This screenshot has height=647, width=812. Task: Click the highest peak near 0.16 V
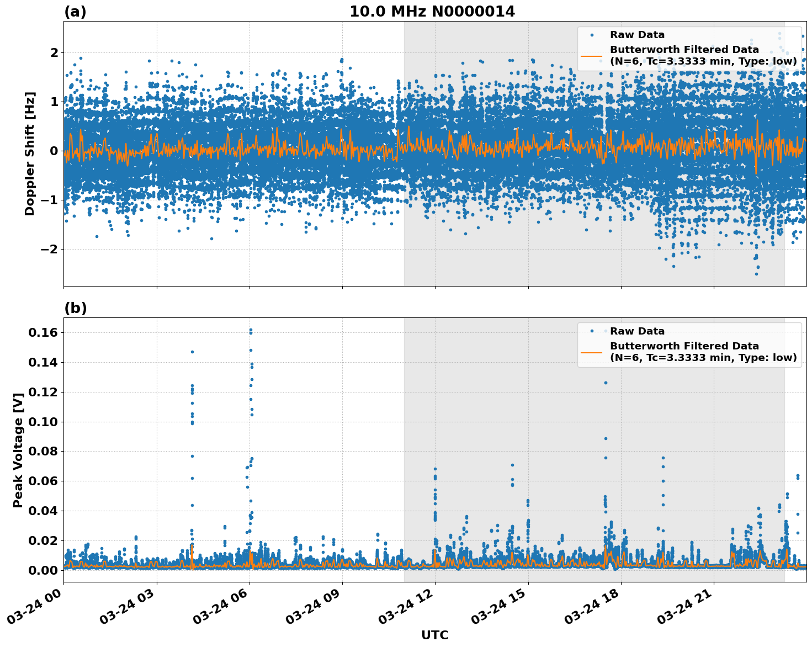(x=251, y=330)
